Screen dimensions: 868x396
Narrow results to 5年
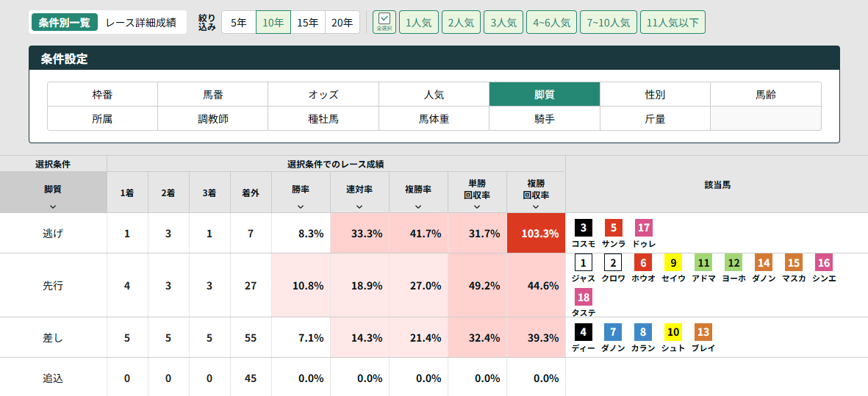[239, 23]
